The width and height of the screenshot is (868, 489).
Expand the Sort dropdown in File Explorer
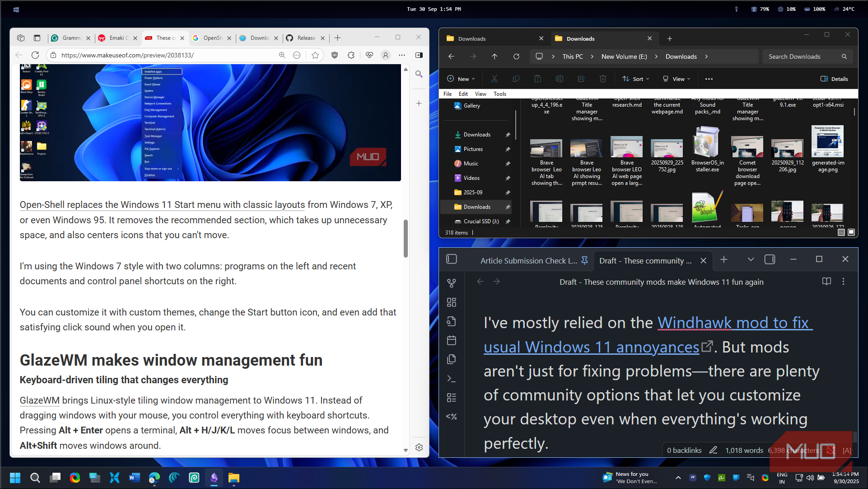tap(636, 79)
